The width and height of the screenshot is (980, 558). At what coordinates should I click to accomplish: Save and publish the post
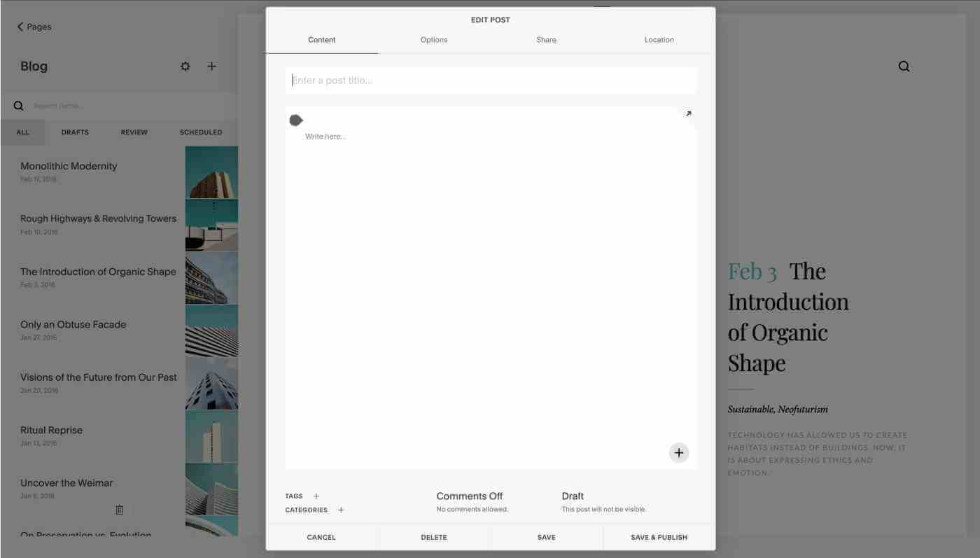[659, 537]
